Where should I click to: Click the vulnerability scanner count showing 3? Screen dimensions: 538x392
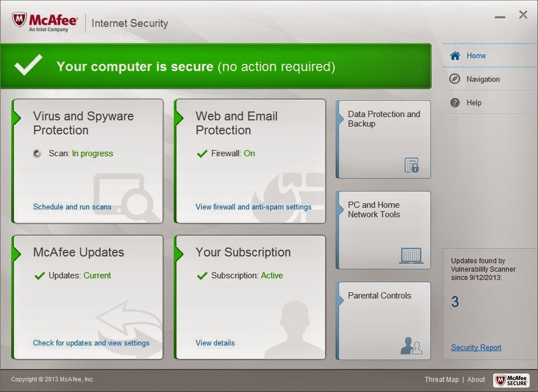455,301
